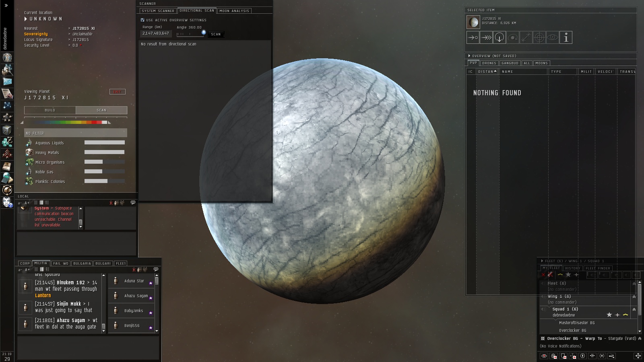
Task: Click the Approach icon in Selected Item
Action: pos(473,37)
